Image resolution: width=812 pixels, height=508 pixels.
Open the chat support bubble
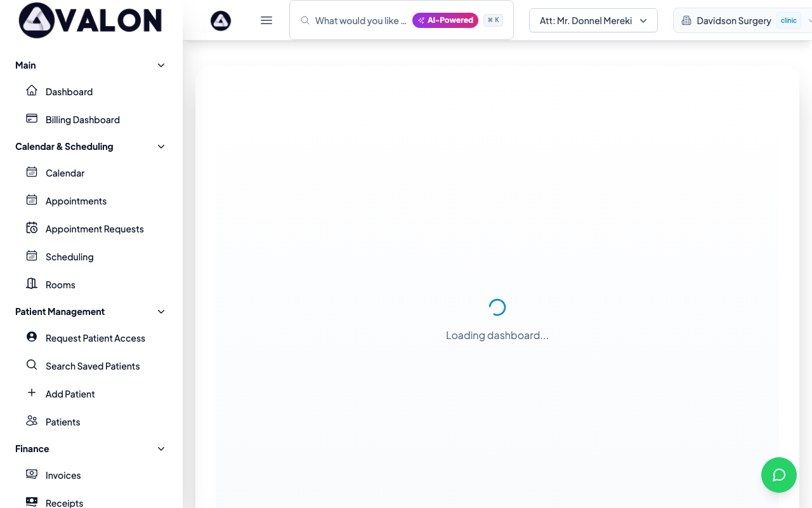pos(779,475)
